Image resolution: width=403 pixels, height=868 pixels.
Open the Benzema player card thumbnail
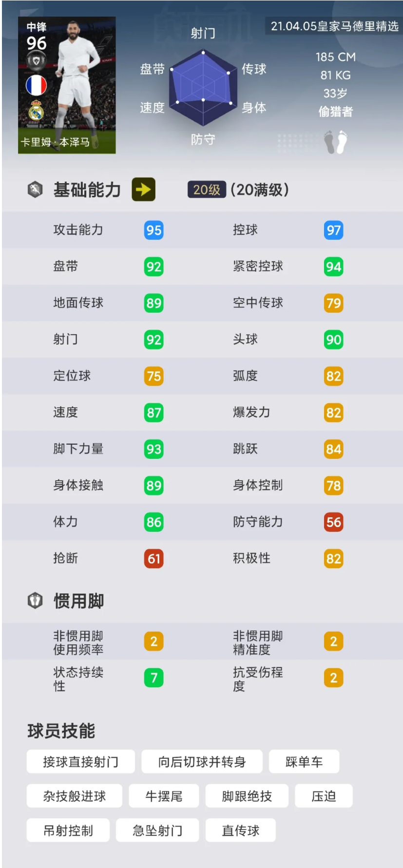(67, 85)
